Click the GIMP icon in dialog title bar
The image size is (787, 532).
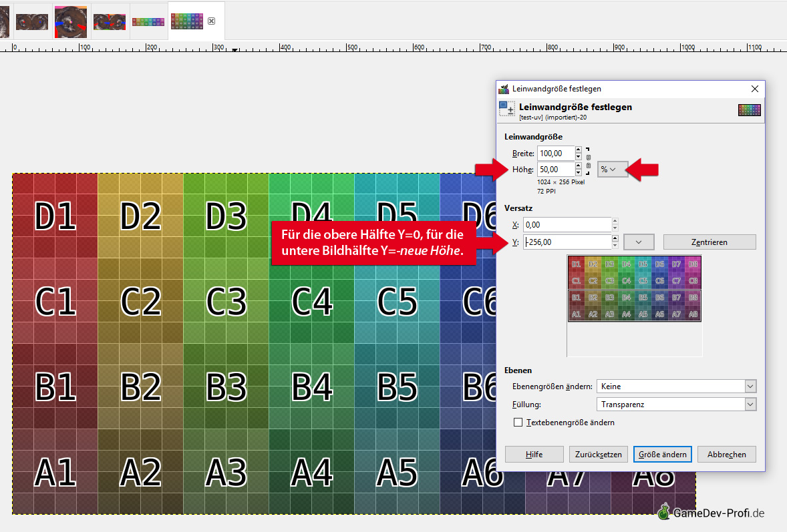(504, 89)
